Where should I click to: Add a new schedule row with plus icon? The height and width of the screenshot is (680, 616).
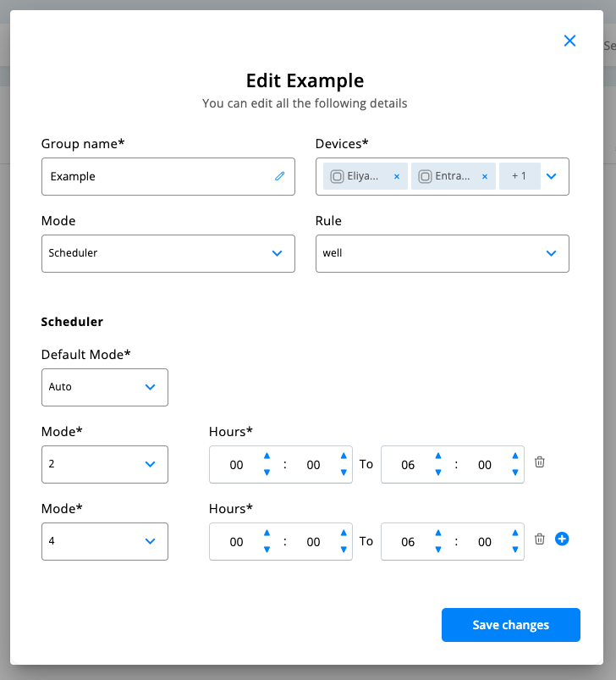[562, 539]
